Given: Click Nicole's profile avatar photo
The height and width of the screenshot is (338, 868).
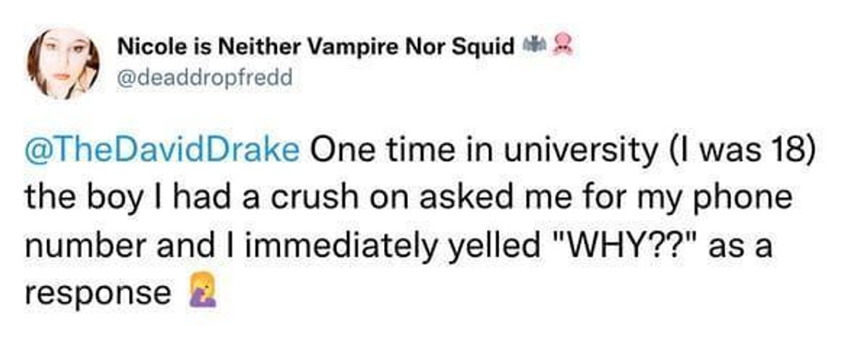Looking at the screenshot, I should click(x=63, y=62).
